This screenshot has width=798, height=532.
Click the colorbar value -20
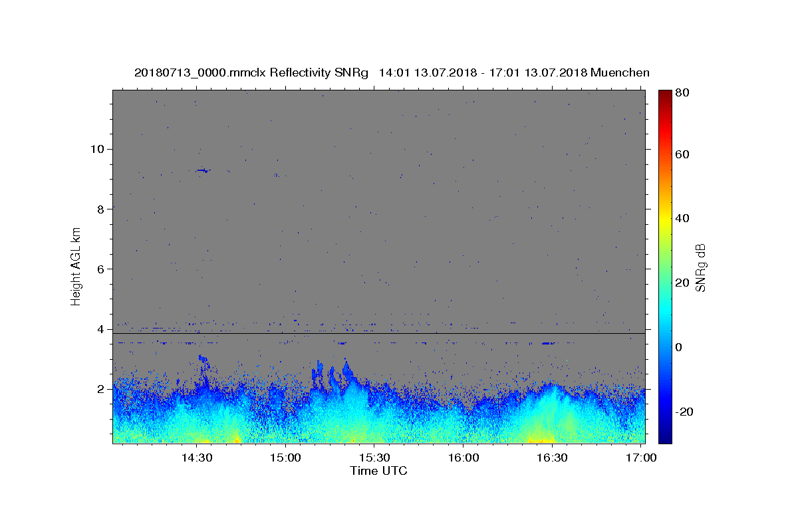point(685,411)
